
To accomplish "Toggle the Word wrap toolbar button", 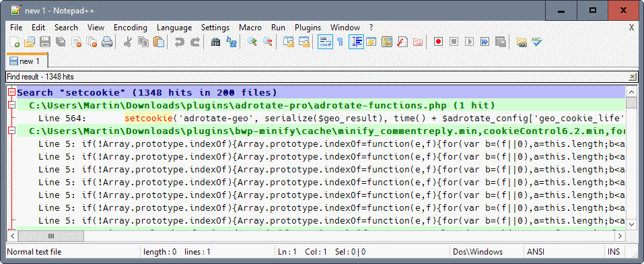I will click(325, 42).
